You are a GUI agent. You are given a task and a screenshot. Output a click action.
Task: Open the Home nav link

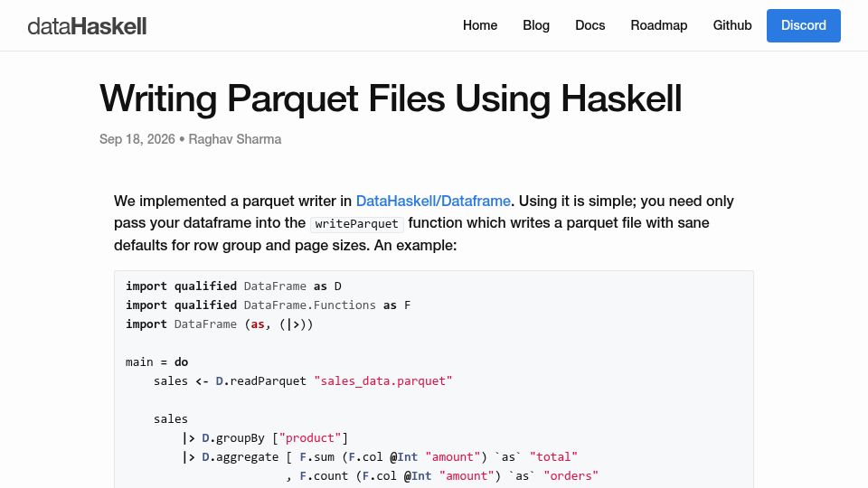pyautogui.click(x=480, y=25)
